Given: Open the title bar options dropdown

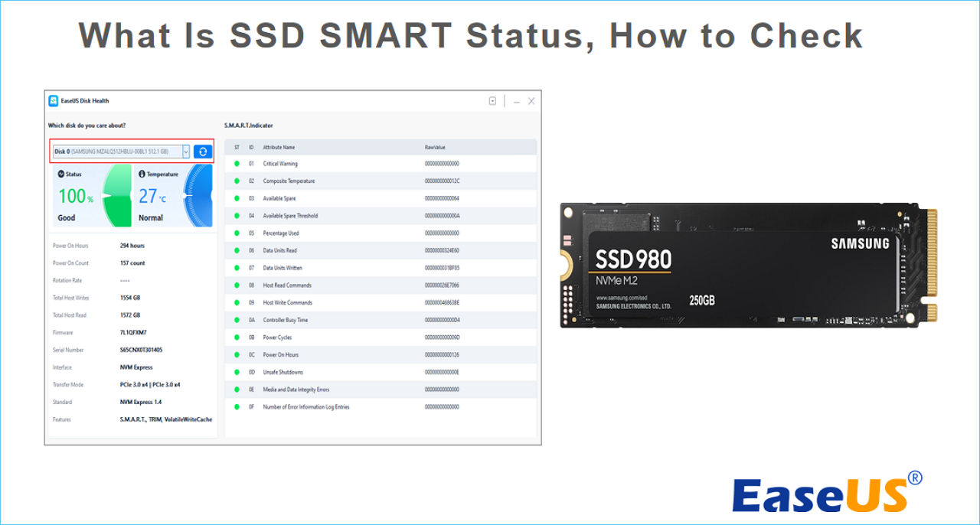Looking at the screenshot, I should (x=492, y=100).
